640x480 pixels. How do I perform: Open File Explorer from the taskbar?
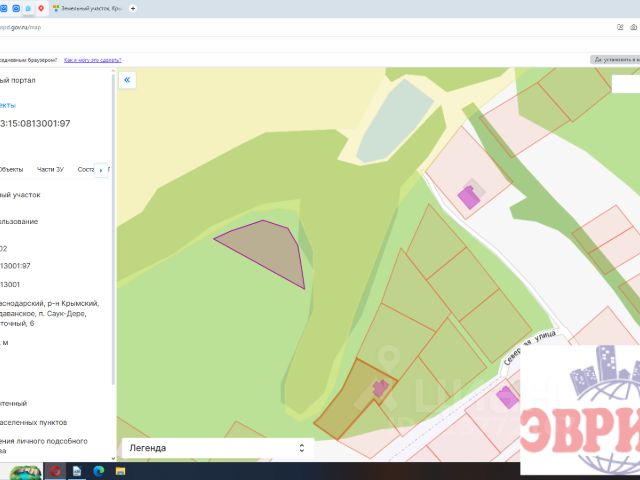[120, 471]
